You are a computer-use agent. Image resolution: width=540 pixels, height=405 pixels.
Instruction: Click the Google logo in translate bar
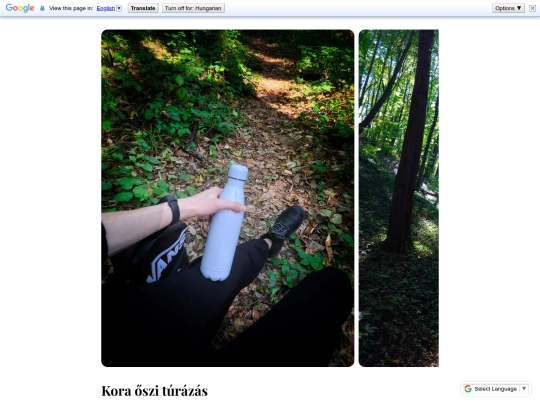coord(20,8)
